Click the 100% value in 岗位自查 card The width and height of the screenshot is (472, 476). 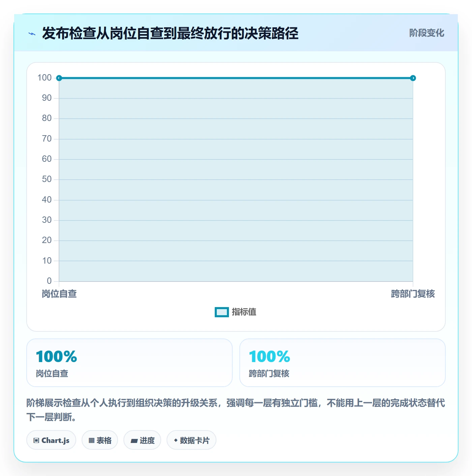(57, 357)
